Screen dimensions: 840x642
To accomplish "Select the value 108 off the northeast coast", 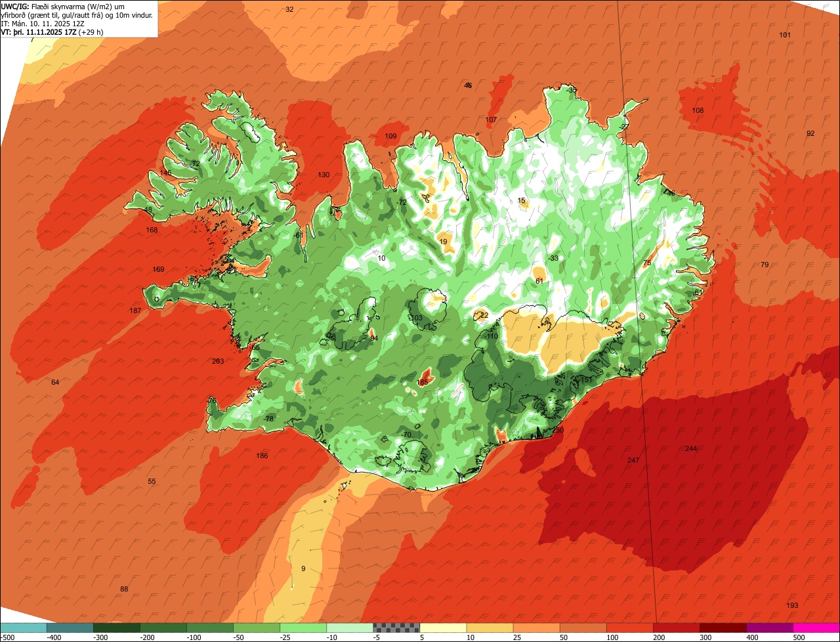I will click(698, 110).
